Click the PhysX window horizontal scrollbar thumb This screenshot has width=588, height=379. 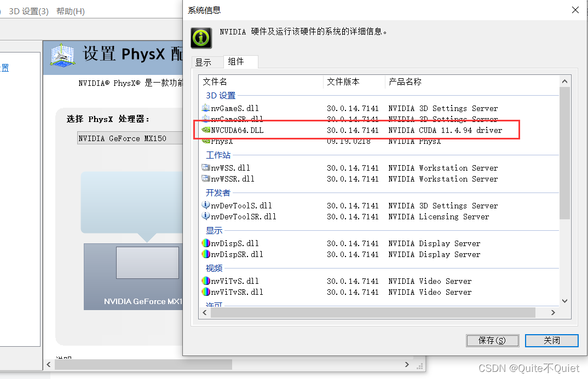pyautogui.click(x=143, y=364)
